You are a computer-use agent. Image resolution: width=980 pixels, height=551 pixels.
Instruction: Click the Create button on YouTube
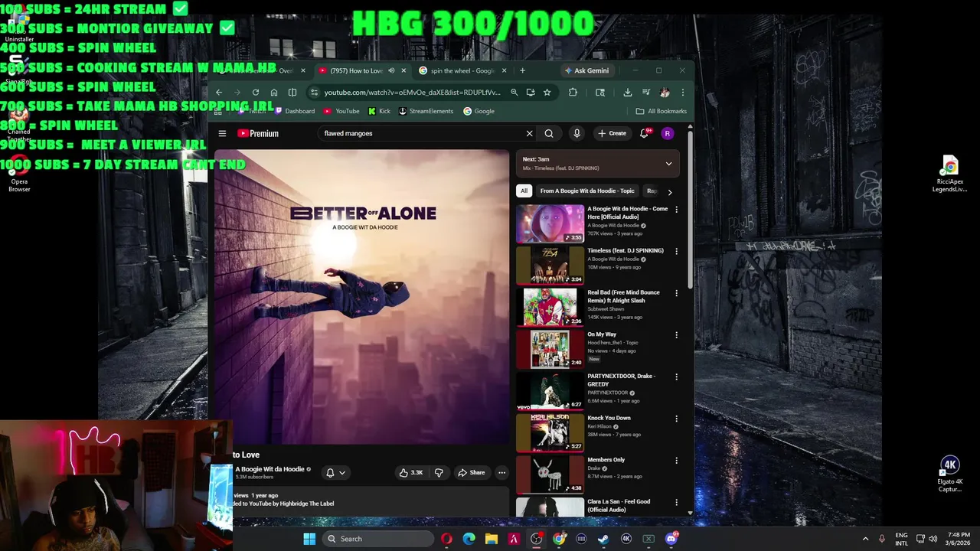[612, 133]
